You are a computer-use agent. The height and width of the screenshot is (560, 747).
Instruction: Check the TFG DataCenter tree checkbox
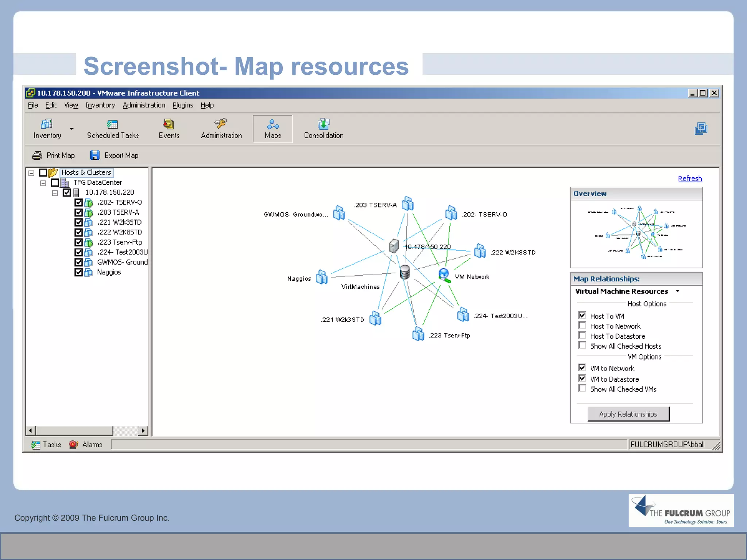click(x=55, y=182)
